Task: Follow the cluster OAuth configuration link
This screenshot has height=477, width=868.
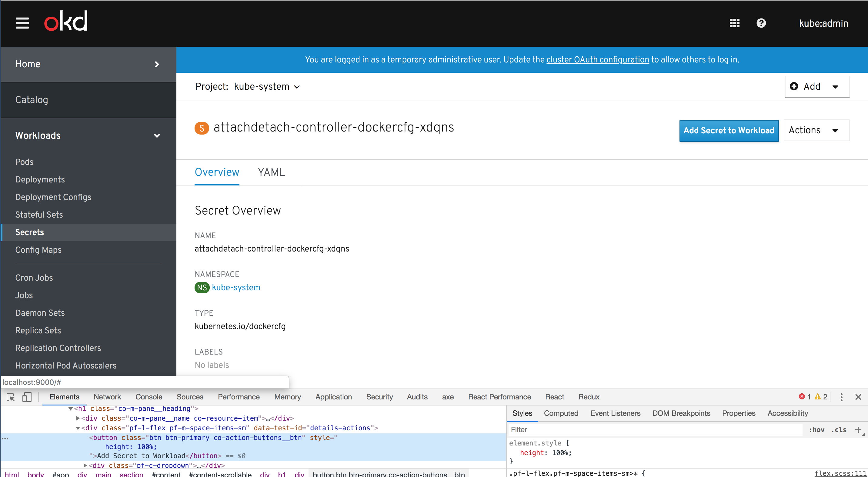Action: coord(597,60)
